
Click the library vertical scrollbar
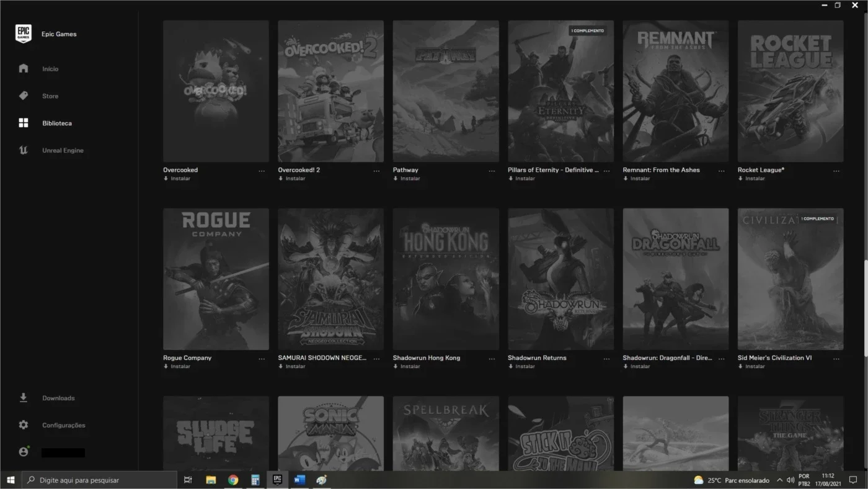[866, 308]
